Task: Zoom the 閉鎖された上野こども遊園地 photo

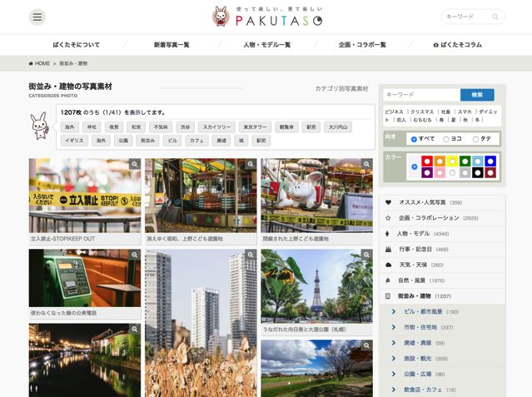Action: [366, 164]
